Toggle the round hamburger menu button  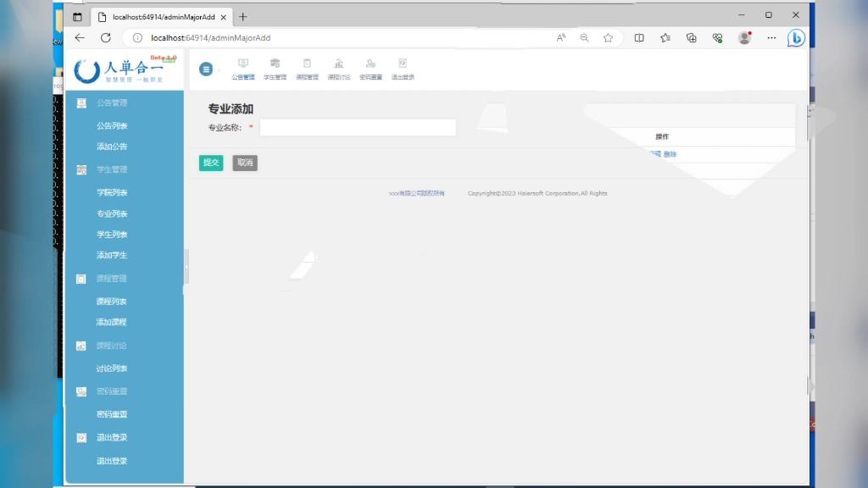click(x=206, y=69)
